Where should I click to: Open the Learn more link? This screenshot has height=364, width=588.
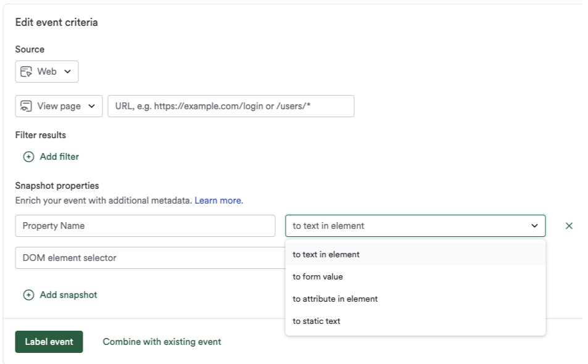coord(218,201)
